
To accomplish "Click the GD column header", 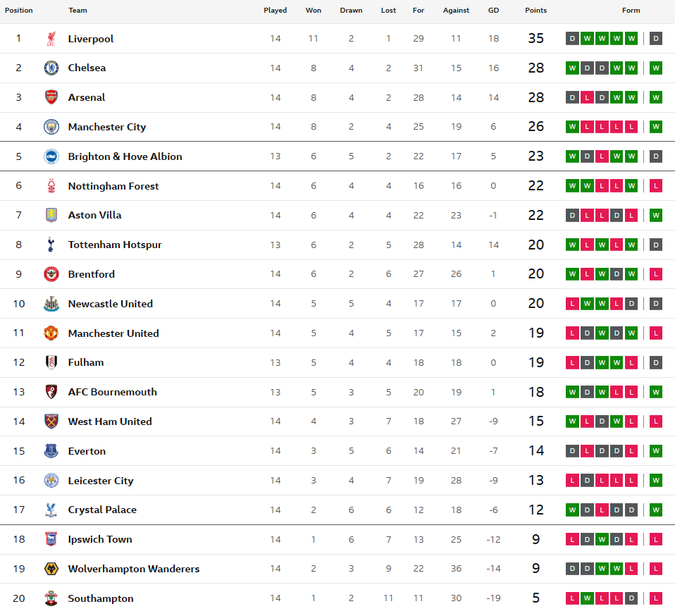I will (493, 11).
